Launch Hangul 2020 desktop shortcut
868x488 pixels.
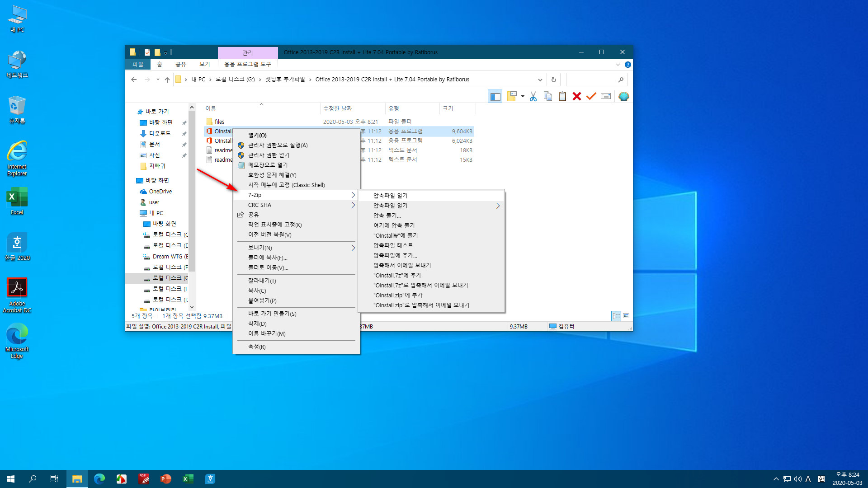[17, 247]
